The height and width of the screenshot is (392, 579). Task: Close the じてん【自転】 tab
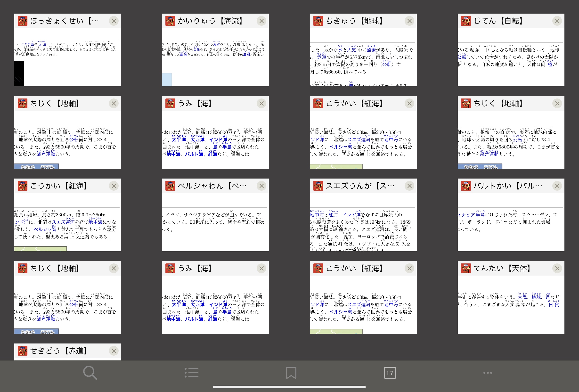click(x=557, y=21)
